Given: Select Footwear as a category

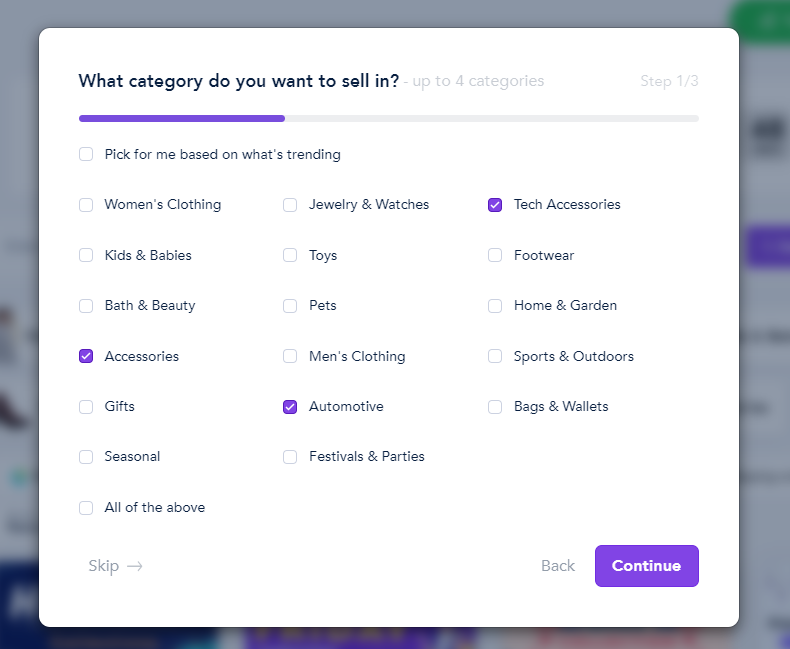Looking at the screenshot, I should click(495, 255).
